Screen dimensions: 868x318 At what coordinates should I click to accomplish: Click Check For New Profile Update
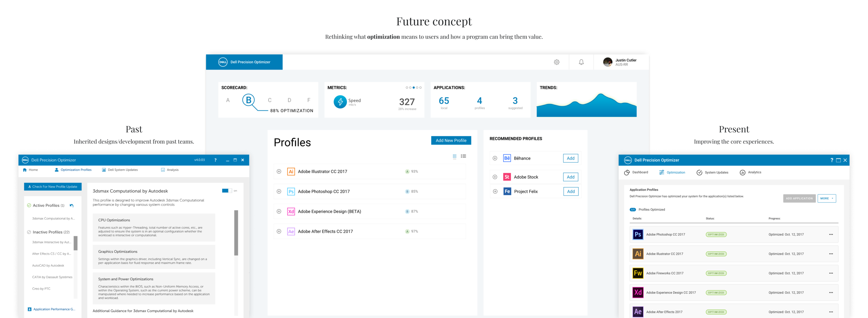53,187
